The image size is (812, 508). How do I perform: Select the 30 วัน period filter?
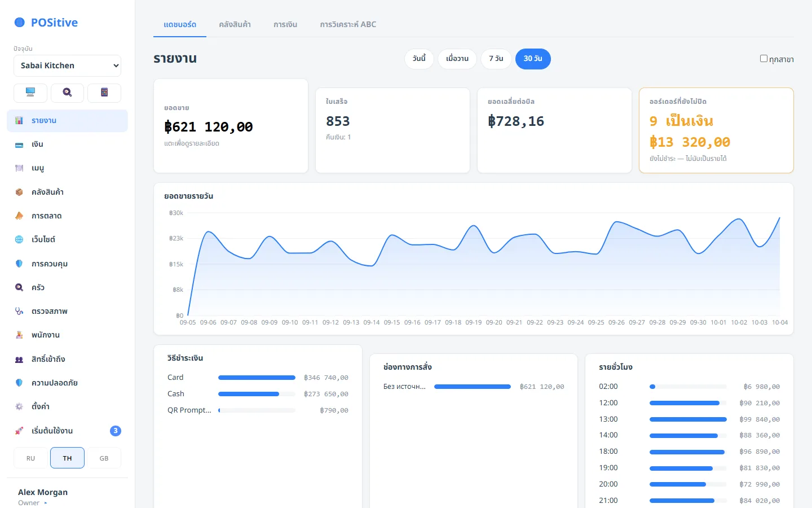(x=533, y=59)
